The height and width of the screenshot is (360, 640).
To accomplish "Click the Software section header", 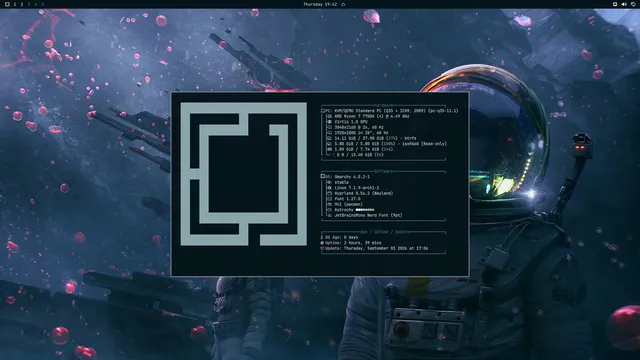I will click(383, 171).
